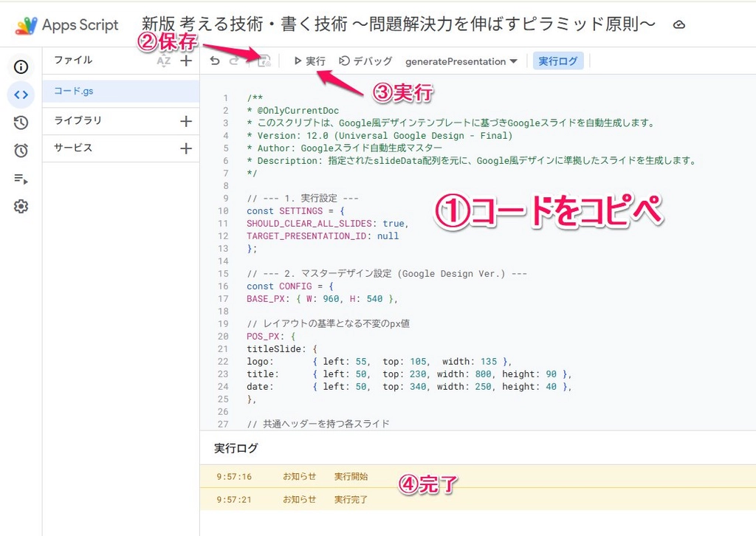
Task: Select log row 実行開始 at 9:57:16
Action: point(478,477)
